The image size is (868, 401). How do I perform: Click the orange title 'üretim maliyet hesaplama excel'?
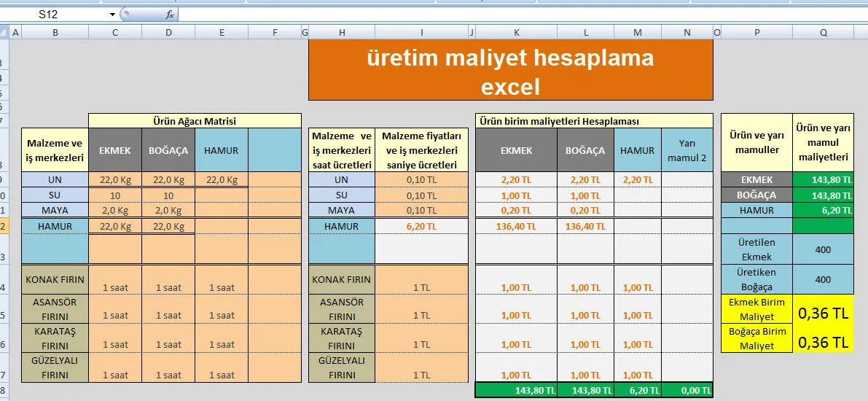(510, 71)
